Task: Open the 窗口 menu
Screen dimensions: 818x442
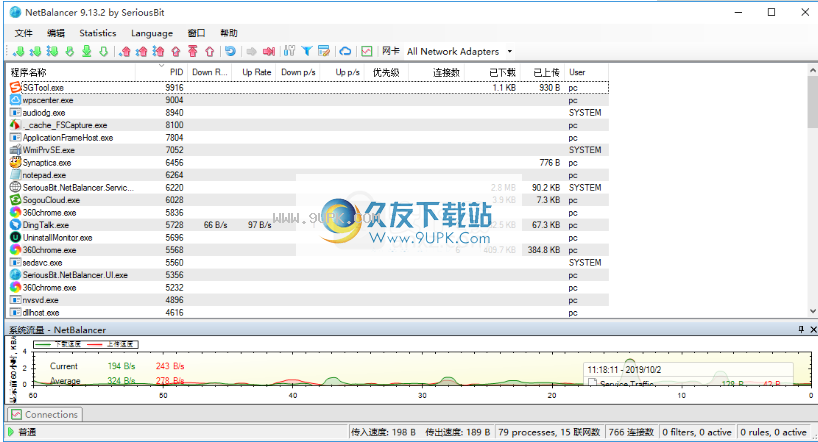Action: pos(197,33)
